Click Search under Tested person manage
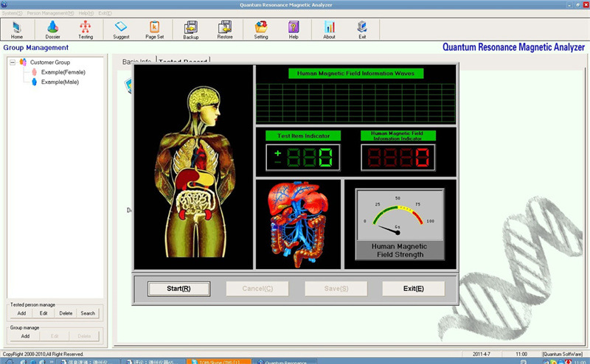The image size is (590, 364). [x=88, y=313]
